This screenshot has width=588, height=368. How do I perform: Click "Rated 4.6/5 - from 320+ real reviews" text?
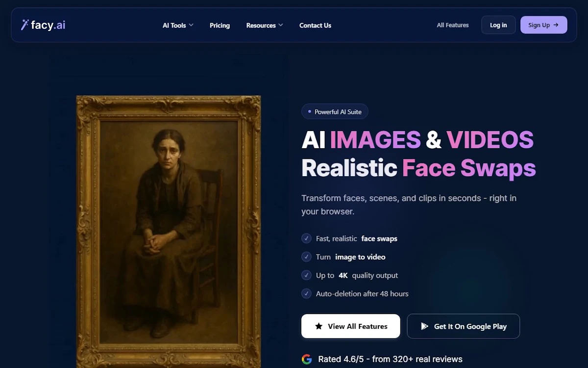point(390,359)
